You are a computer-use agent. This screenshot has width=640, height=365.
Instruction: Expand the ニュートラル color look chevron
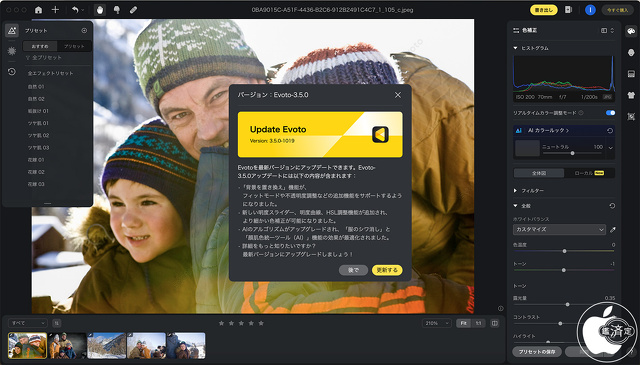point(611,148)
